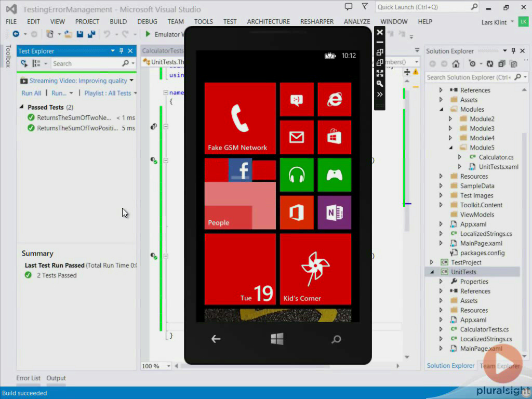
Task: Minimize the emulator from its side toolbar
Action: (380, 43)
